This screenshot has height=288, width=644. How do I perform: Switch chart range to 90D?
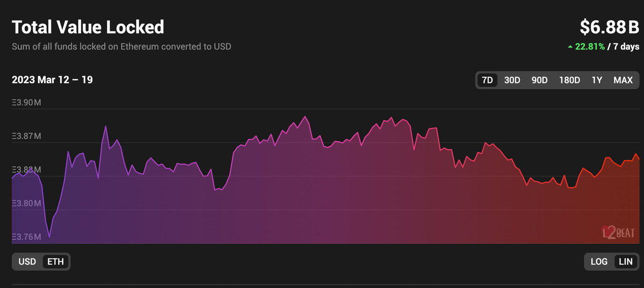[x=539, y=80]
